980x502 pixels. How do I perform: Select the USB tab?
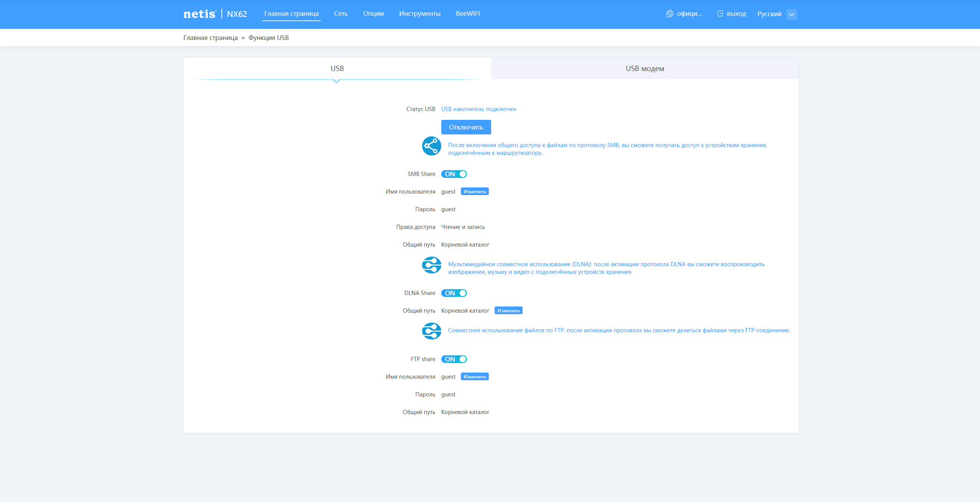[x=337, y=68]
